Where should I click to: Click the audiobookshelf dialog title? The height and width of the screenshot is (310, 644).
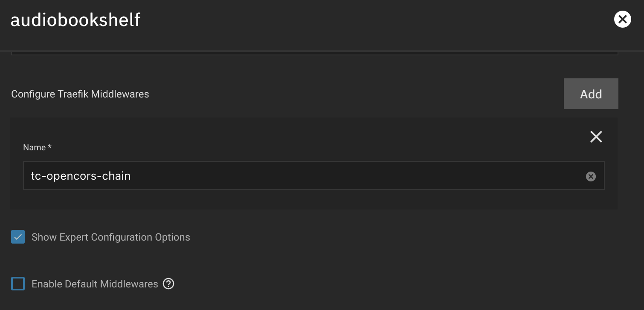(x=75, y=20)
